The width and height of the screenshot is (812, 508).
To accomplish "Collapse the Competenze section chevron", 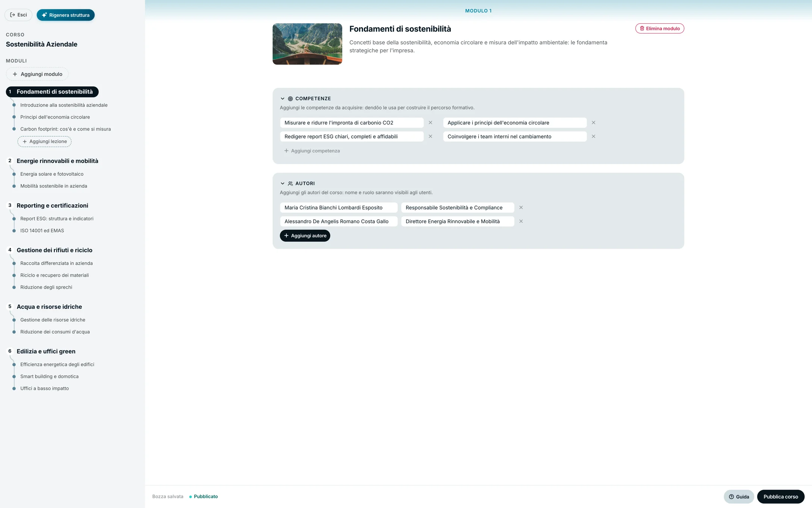I will click(x=283, y=99).
